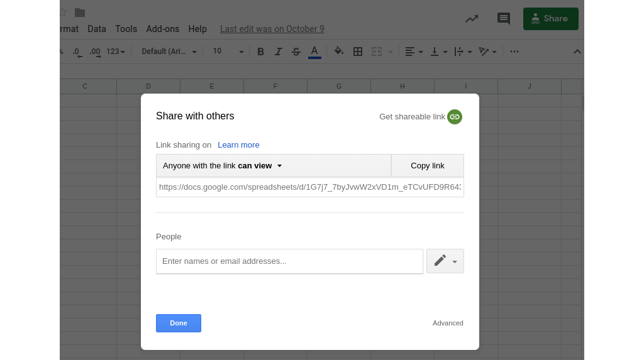This screenshot has width=644, height=360.
Task: Open the fill color paint bucket
Action: [339, 52]
